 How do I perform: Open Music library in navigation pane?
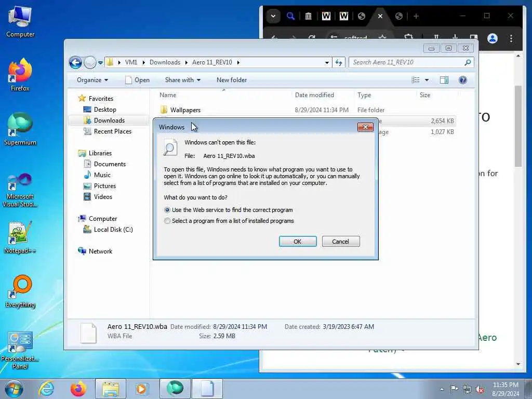point(102,175)
